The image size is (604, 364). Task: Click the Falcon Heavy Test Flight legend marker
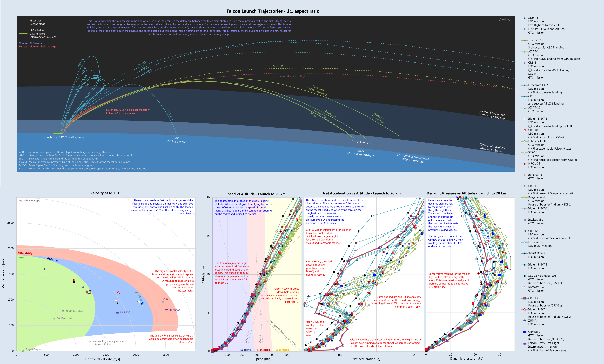click(x=524, y=343)
